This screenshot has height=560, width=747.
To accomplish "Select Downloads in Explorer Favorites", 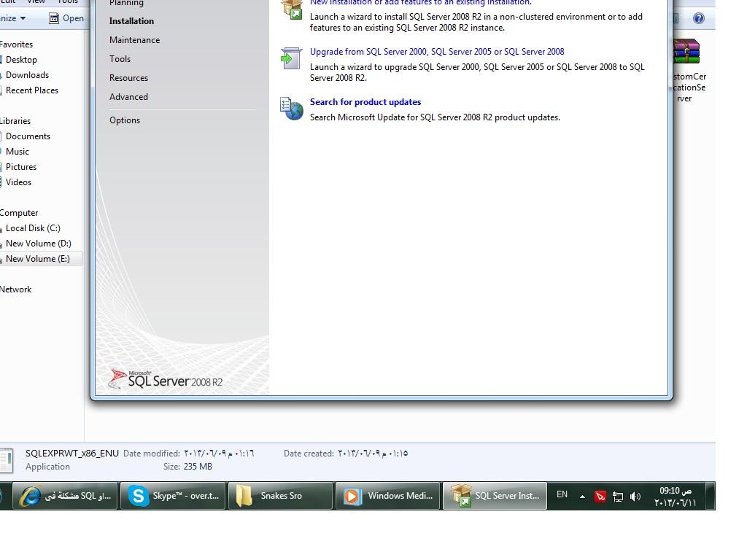I will (x=27, y=75).
